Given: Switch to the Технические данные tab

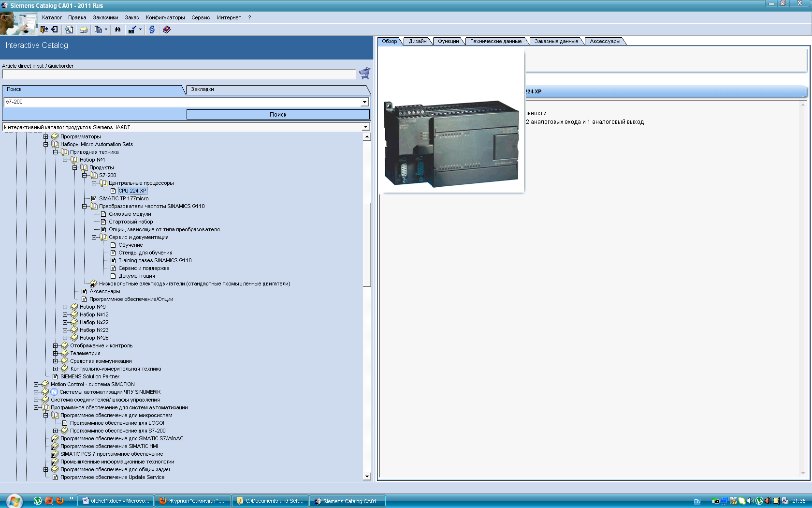Looking at the screenshot, I should coord(496,41).
